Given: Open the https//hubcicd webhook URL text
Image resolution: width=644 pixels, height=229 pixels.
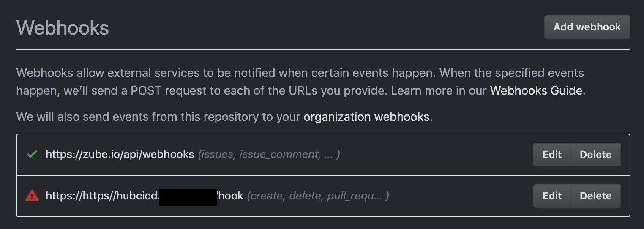Looking at the screenshot, I should point(102,196).
